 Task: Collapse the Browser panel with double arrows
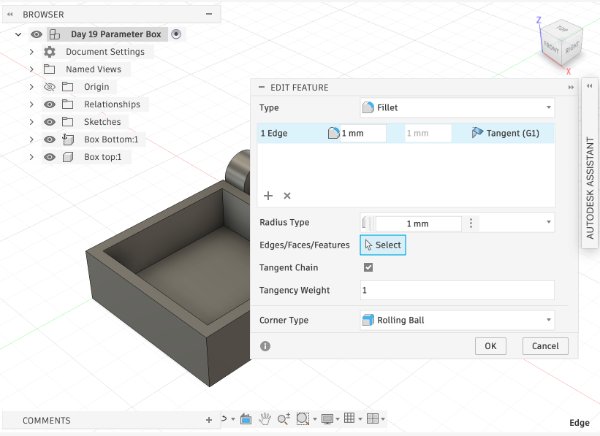click(x=10, y=14)
